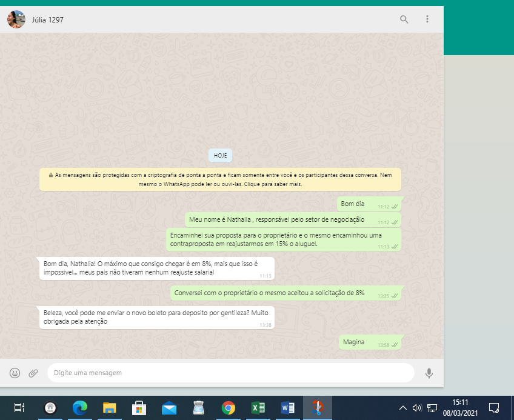The height and width of the screenshot is (420, 514).
Task: Open the Mail app from the taskbar
Action: 169,408
